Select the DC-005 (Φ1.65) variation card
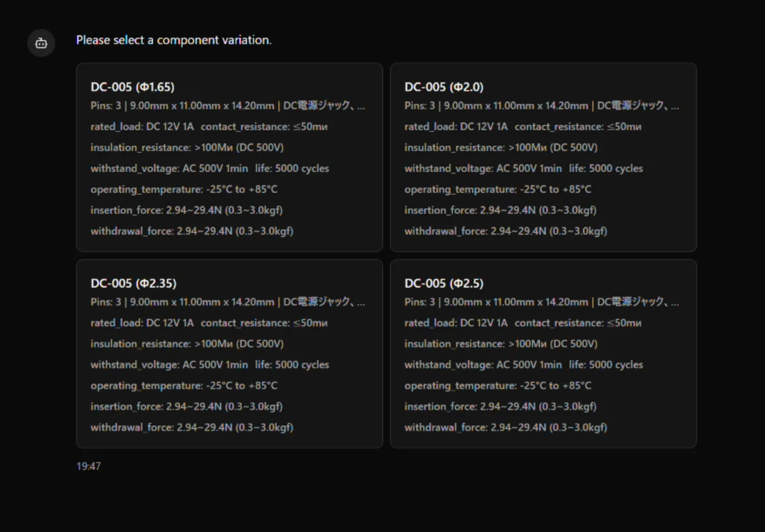Image resolution: width=765 pixels, height=532 pixels. pyautogui.click(x=229, y=157)
